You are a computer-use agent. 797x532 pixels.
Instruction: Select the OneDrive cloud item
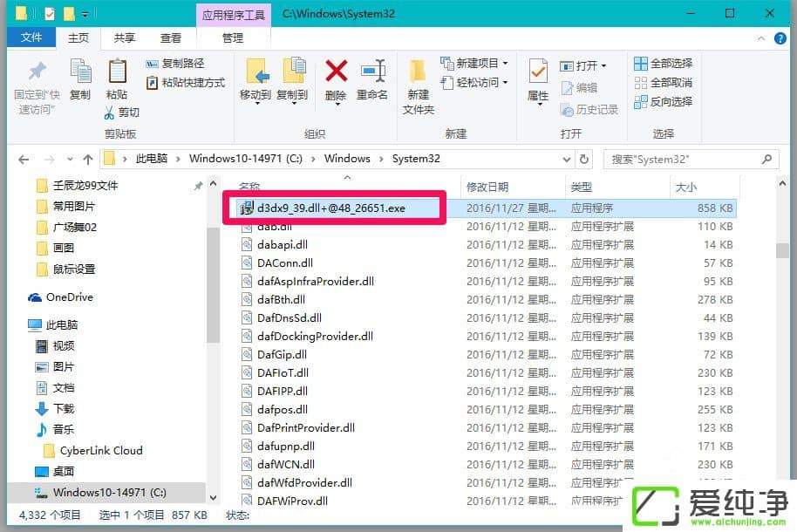(61, 297)
